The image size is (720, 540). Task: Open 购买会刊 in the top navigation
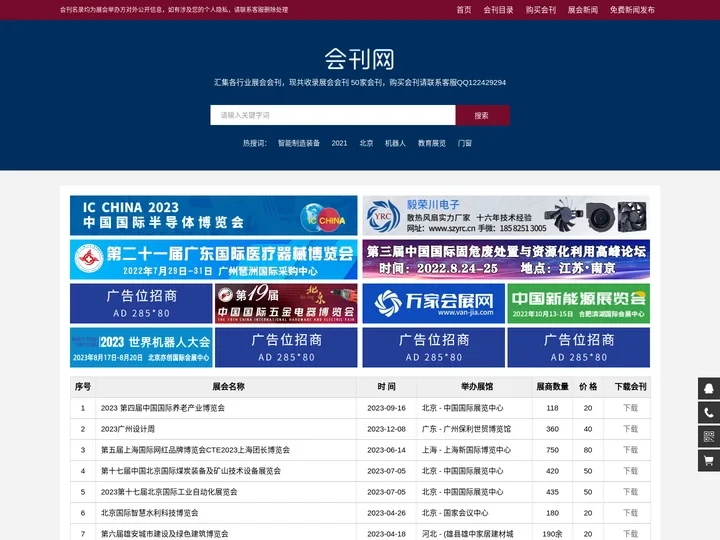coord(540,10)
